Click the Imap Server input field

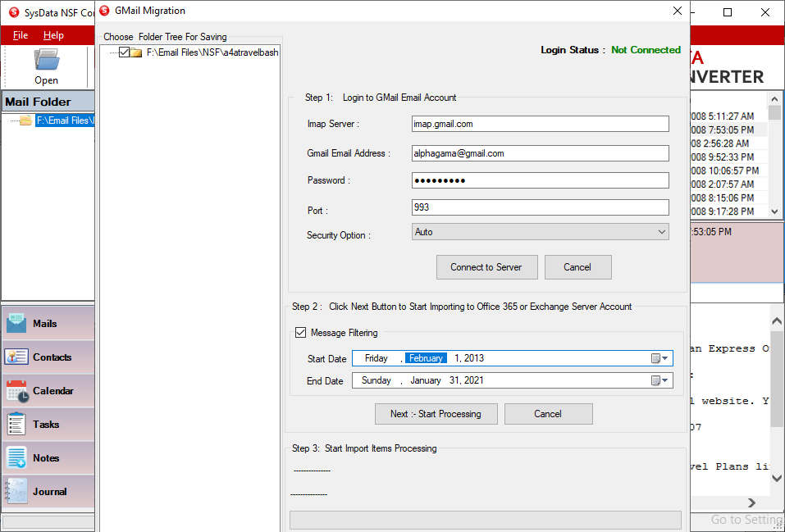(541, 124)
